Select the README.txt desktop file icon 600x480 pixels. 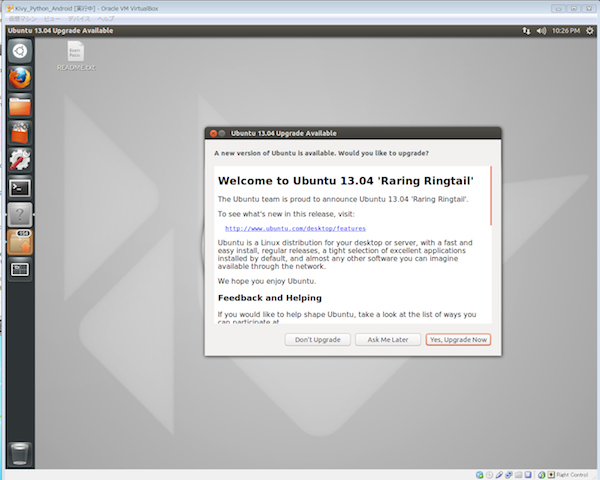(76, 56)
